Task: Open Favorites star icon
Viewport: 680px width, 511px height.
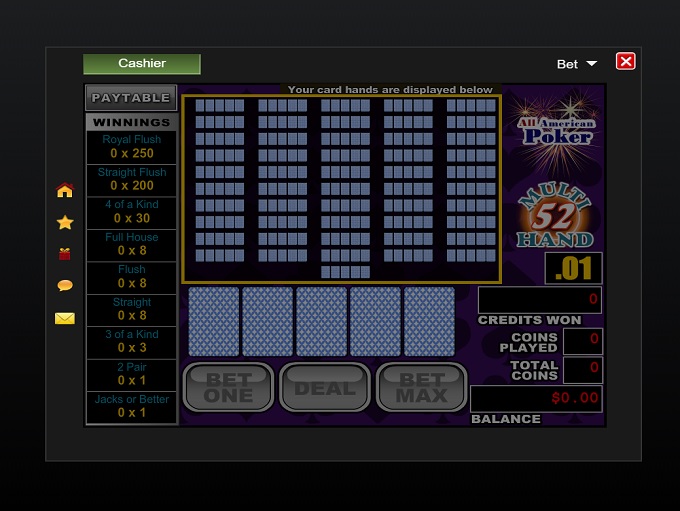Action: [65, 222]
